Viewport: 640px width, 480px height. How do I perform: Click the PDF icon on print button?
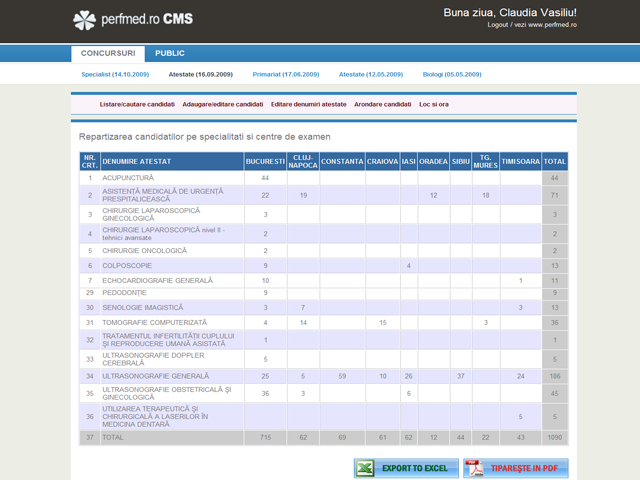coord(474,468)
